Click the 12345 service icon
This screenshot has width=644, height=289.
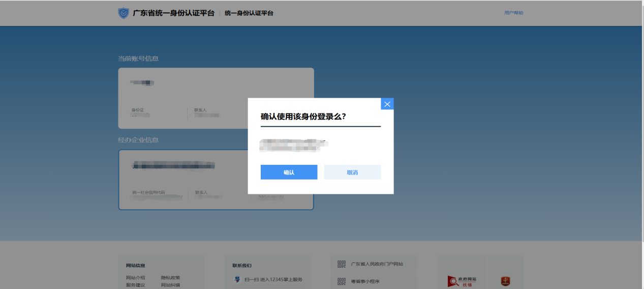pyautogui.click(x=237, y=279)
